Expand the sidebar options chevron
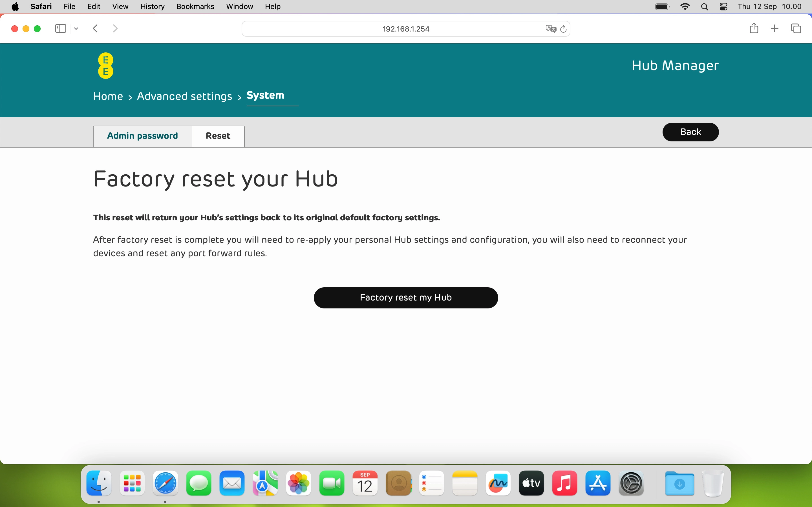The width and height of the screenshot is (812, 507). pos(76,28)
